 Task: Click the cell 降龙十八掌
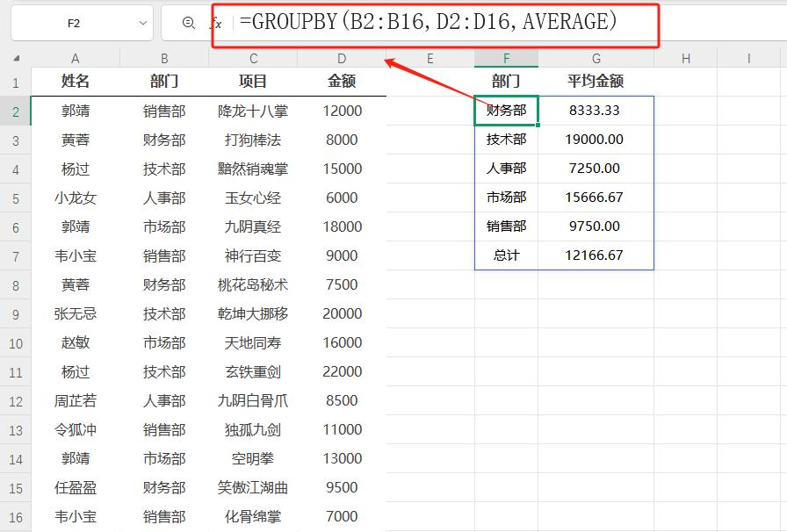253,111
